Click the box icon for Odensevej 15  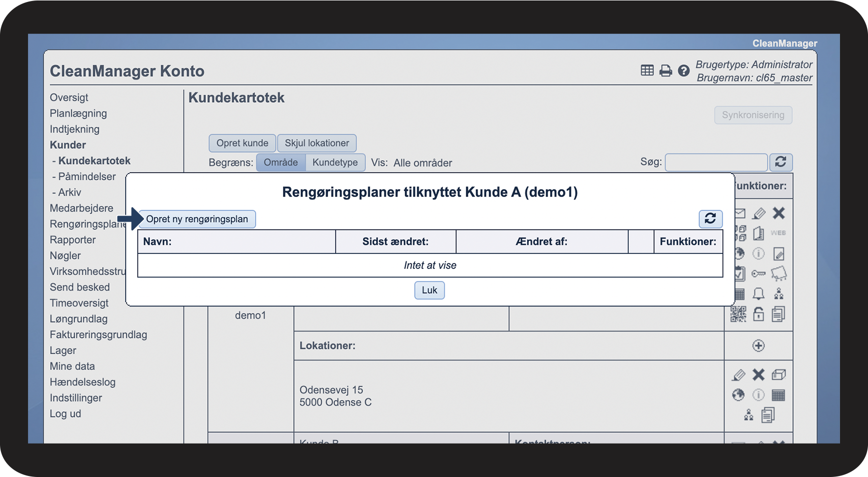pos(779,375)
